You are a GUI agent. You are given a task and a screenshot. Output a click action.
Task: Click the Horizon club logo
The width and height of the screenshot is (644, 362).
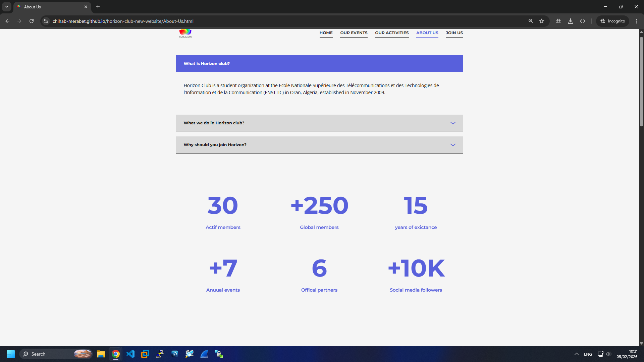pos(185,33)
